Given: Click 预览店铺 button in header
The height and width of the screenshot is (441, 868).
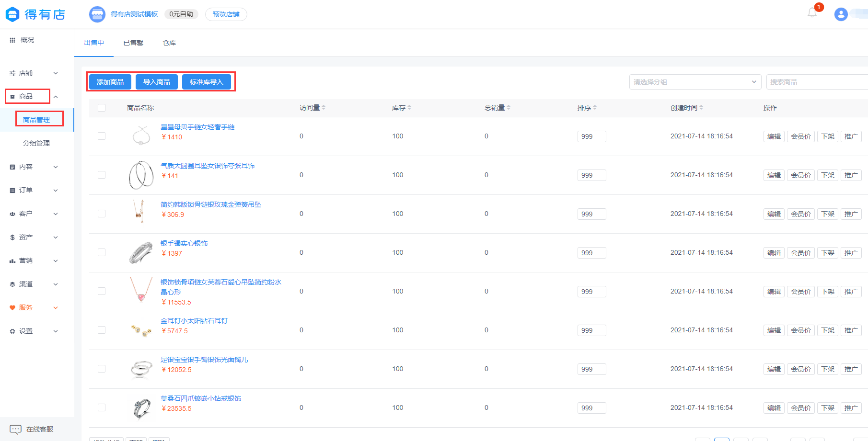Looking at the screenshot, I should coord(226,14).
